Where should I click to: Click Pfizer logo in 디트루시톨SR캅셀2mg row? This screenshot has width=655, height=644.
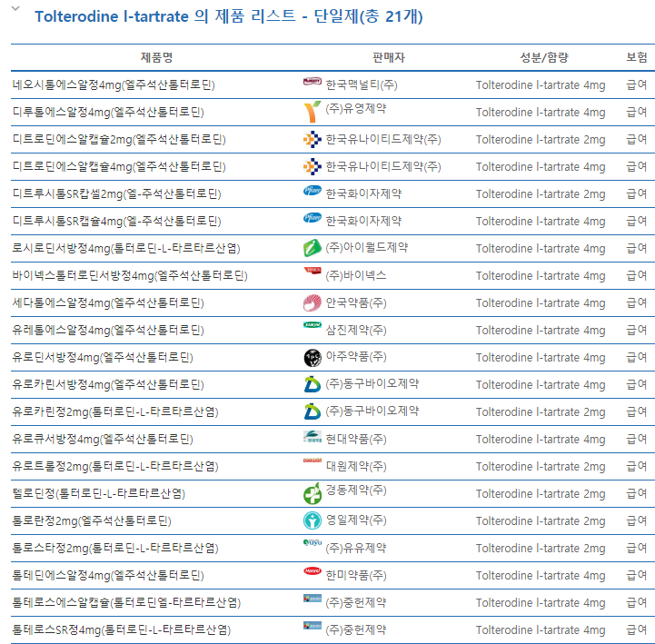312,191
